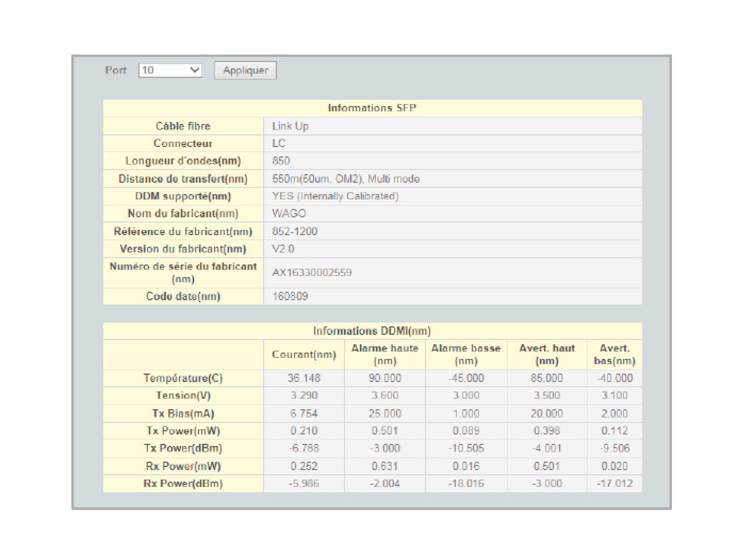Click temperature low warning '-40.000'
The image size is (747, 560).
(x=615, y=378)
